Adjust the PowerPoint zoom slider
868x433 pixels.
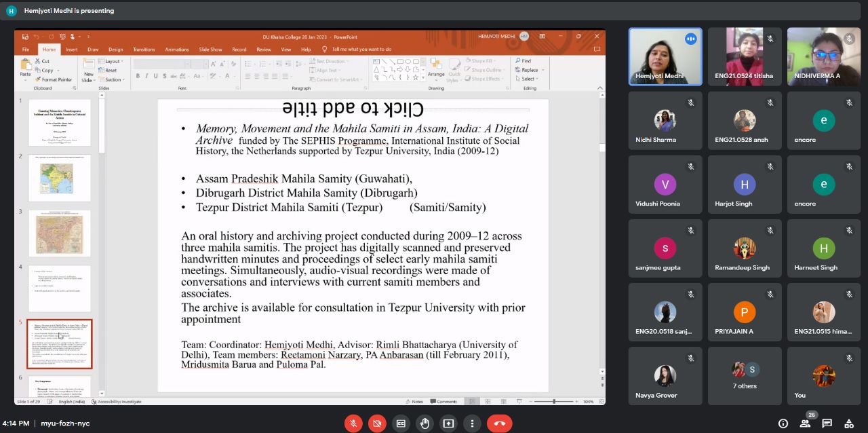click(x=554, y=402)
